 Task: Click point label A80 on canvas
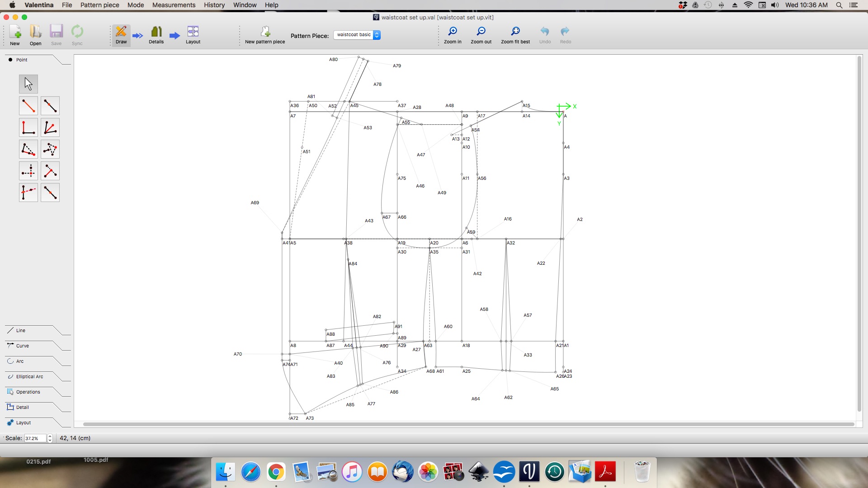coord(333,60)
